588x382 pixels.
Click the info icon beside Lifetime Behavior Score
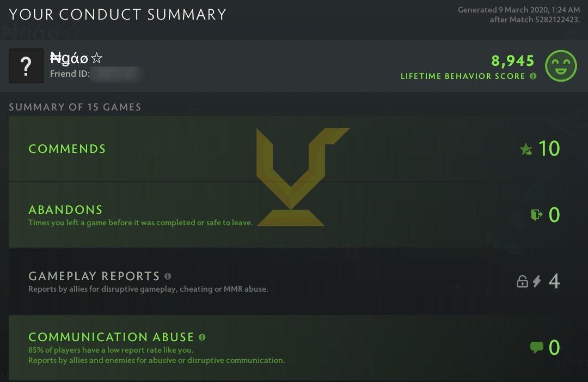point(533,76)
